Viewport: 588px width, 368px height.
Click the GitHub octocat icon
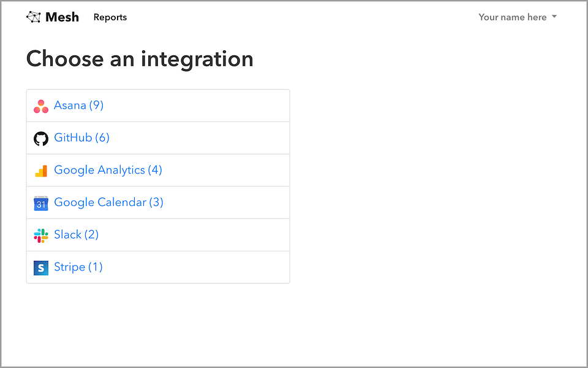pos(41,139)
